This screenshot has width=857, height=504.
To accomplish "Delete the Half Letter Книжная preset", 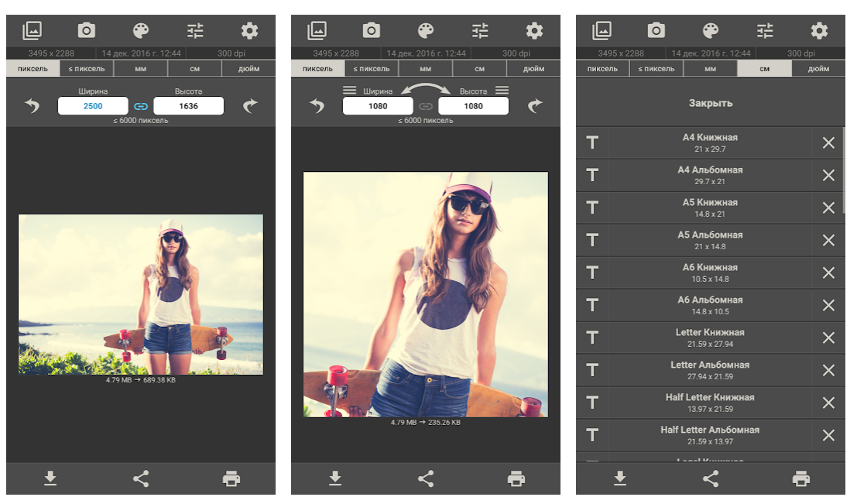I will (828, 403).
